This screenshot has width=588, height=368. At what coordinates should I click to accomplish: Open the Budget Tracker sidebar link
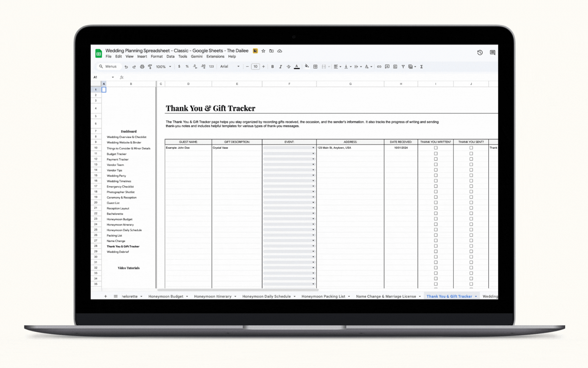pyautogui.click(x=116, y=154)
